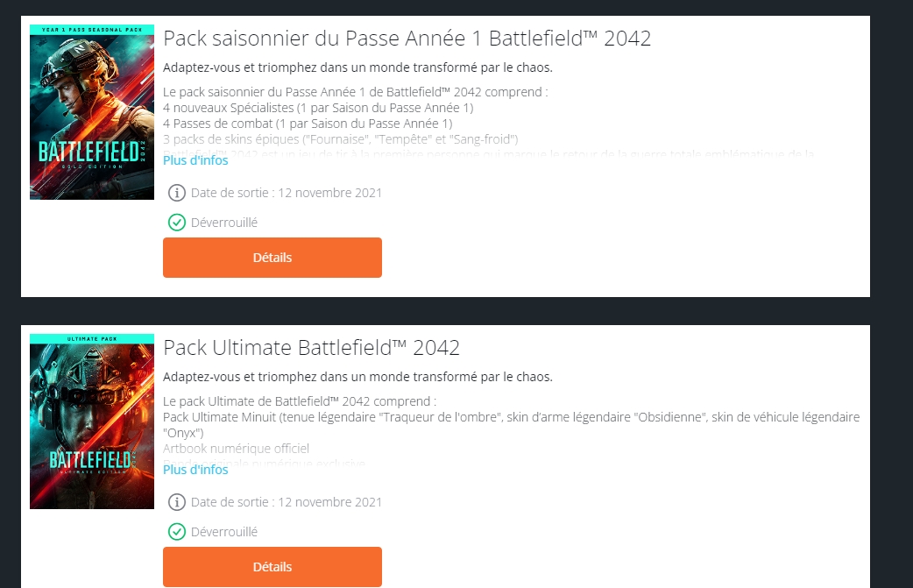Click the "Adaptez-vous et triomphez" tagline in the Pack Ultimate card
Viewport: 913px width, 588px height.
coord(357,377)
